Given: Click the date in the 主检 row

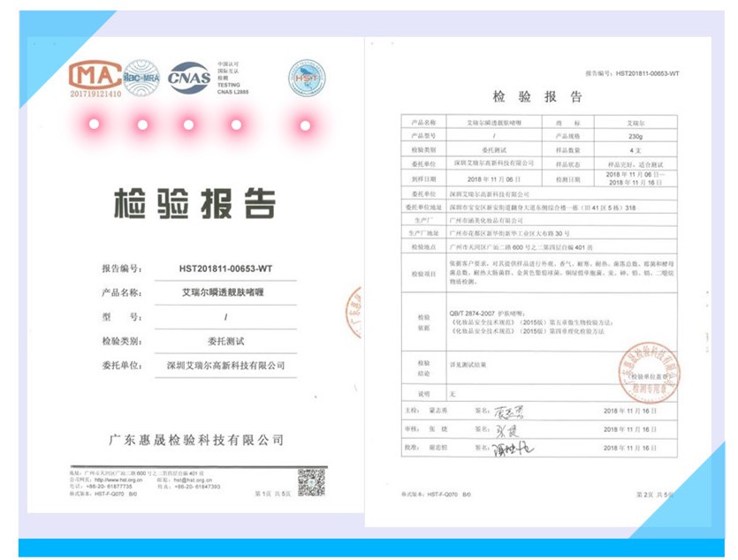Looking at the screenshot, I should click(x=630, y=412).
